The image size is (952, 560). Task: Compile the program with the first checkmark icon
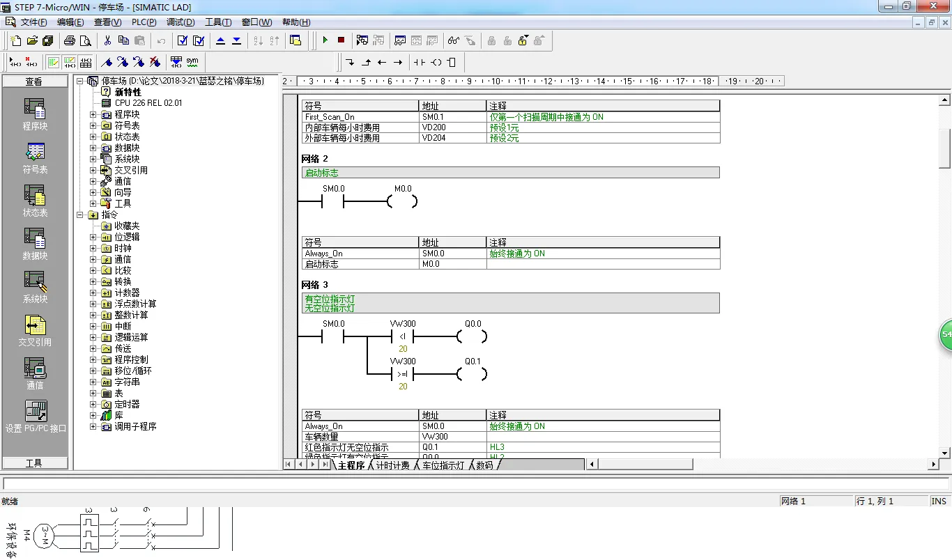[183, 40]
